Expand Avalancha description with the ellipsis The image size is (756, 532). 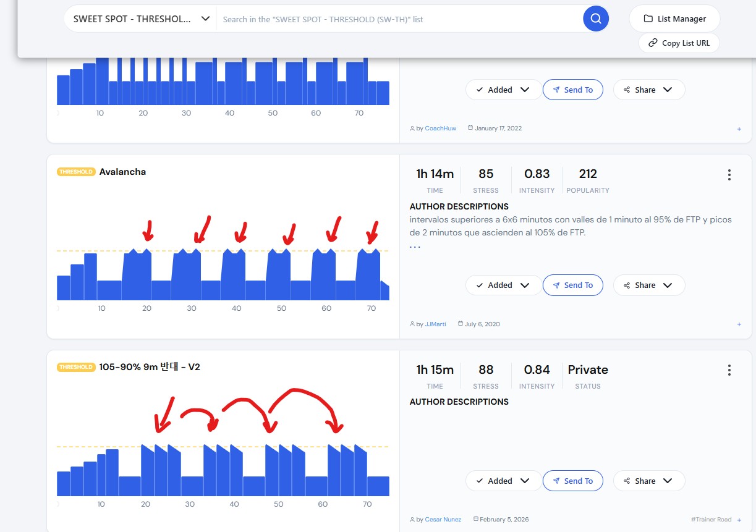[x=415, y=247]
